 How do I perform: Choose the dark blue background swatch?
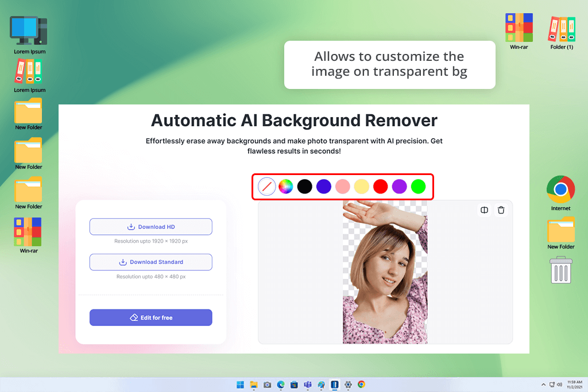(x=324, y=187)
